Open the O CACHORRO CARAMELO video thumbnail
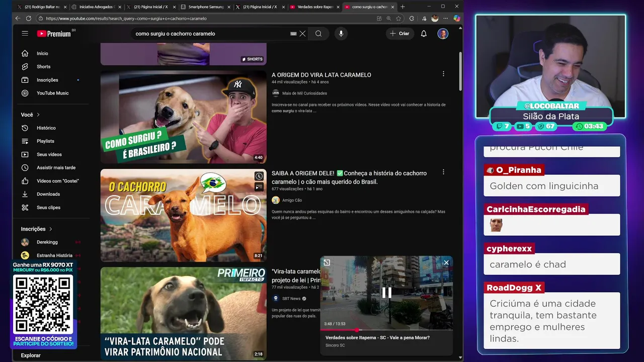 (183, 215)
